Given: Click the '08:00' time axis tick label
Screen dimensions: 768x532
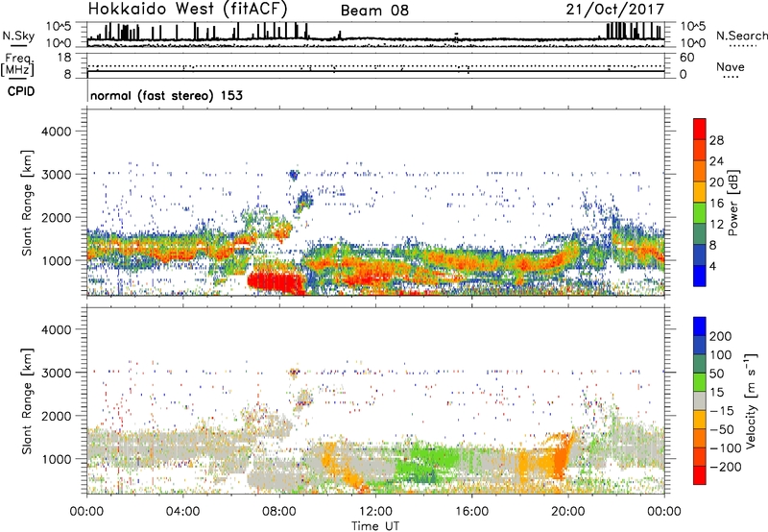Looking at the screenshot, I should click(x=279, y=512).
